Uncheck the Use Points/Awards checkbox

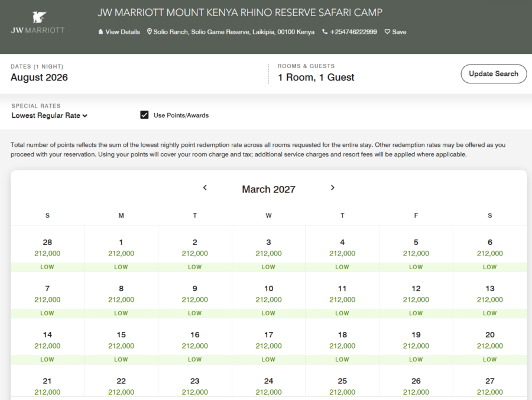pyautogui.click(x=144, y=115)
